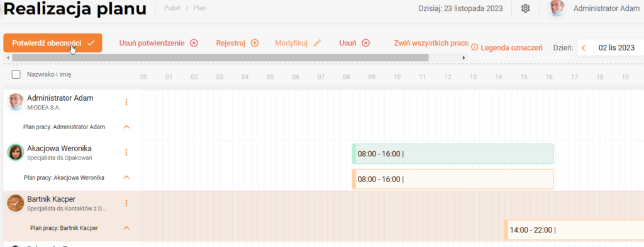644x247 pixels.
Task: Click the Administrator Adam profile avatar in header
Action: tap(558, 8)
